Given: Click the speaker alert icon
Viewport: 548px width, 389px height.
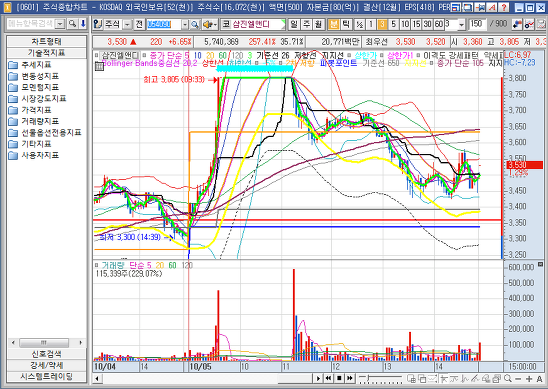Looking at the screenshot, I should point(210,24).
